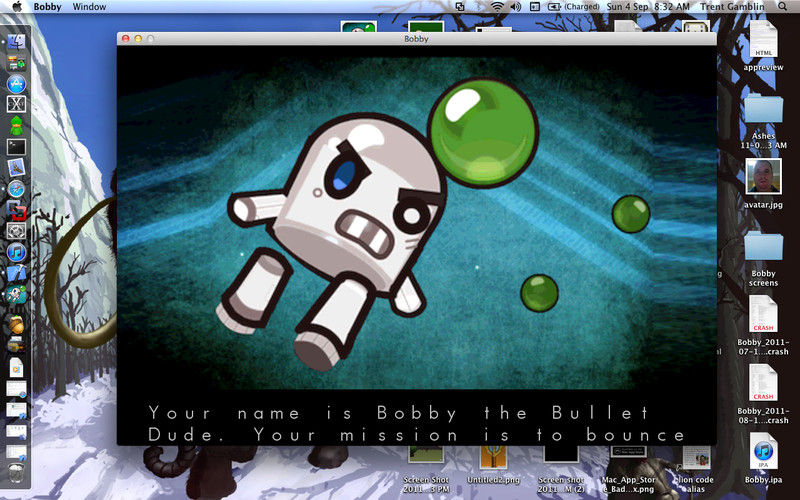Screen dimensions: 800x500
Task: Open the Window menu
Action: (x=89, y=7)
